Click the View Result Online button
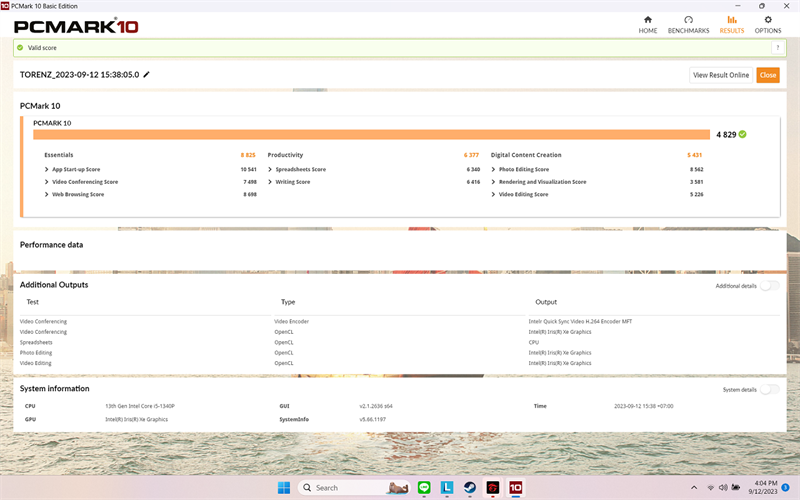This screenshot has width=800, height=500. [x=721, y=75]
